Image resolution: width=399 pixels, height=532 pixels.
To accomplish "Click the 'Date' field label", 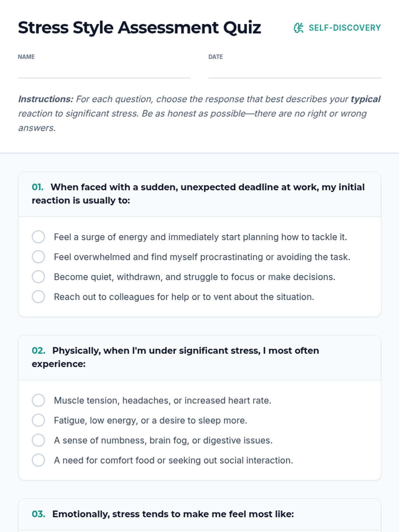I will point(215,57).
